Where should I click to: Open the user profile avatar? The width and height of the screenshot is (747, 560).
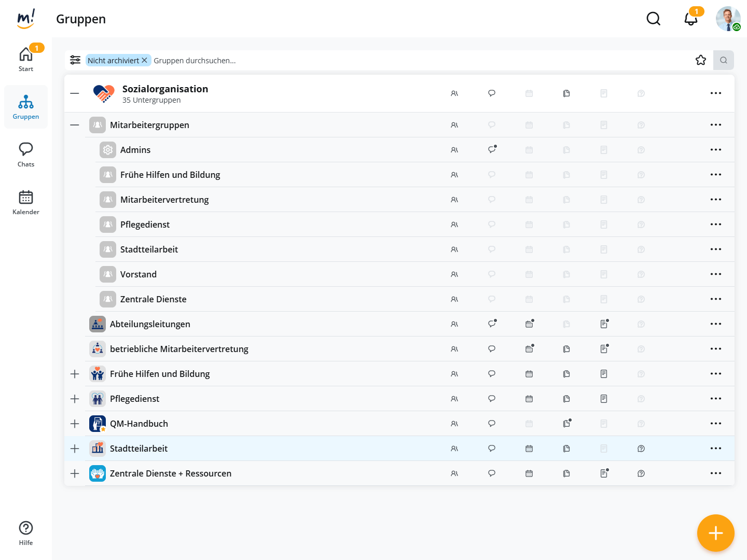click(728, 19)
